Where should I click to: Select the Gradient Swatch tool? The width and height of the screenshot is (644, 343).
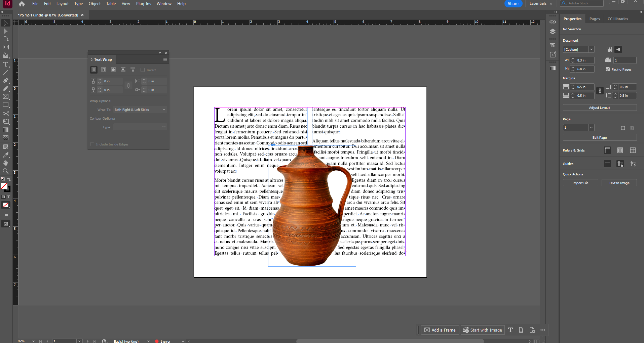point(6,130)
